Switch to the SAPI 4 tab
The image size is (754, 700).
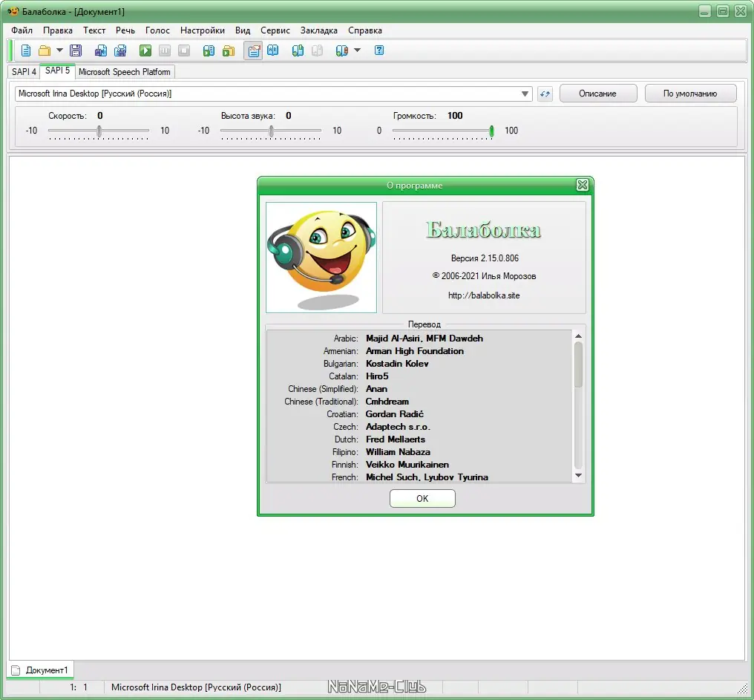(24, 72)
